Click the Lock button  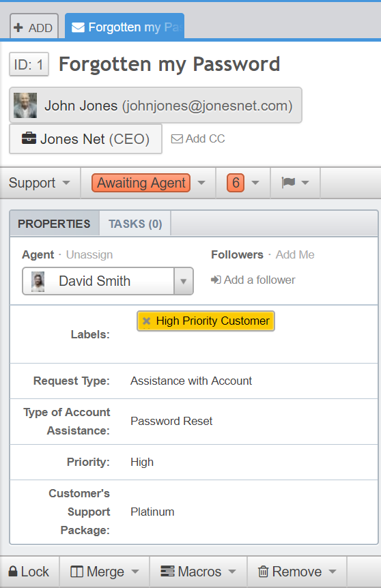click(29, 572)
